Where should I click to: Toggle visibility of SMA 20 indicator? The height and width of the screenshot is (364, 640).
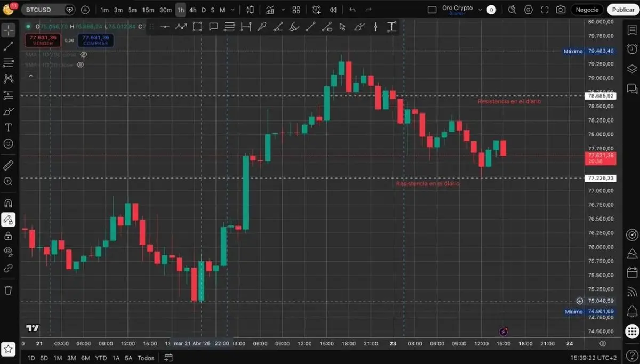81,64
